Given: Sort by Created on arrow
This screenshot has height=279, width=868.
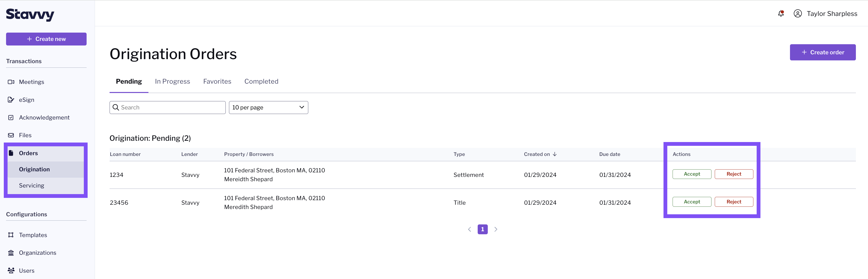Looking at the screenshot, I should coord(555,154).
